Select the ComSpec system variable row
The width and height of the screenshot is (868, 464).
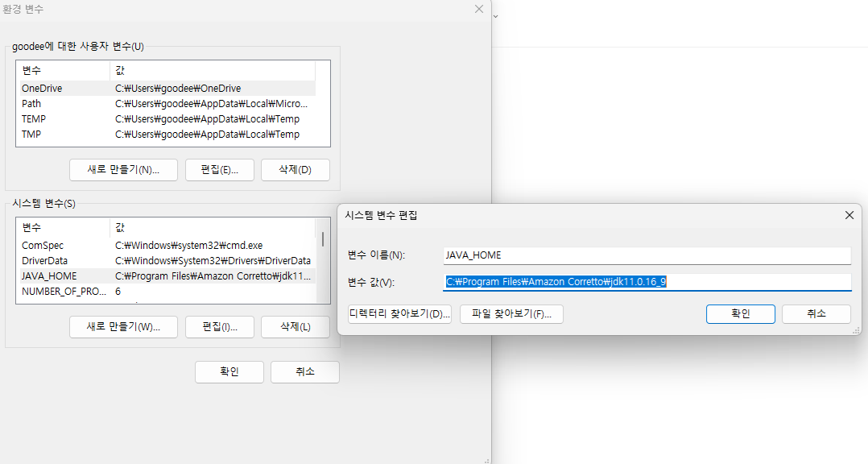[x=167, y=245]
